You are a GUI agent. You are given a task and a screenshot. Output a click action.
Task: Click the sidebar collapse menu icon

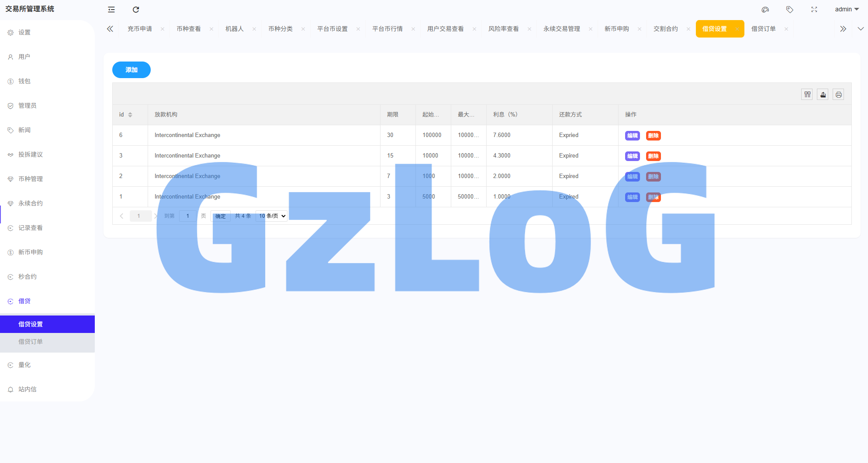pos(111,10)
